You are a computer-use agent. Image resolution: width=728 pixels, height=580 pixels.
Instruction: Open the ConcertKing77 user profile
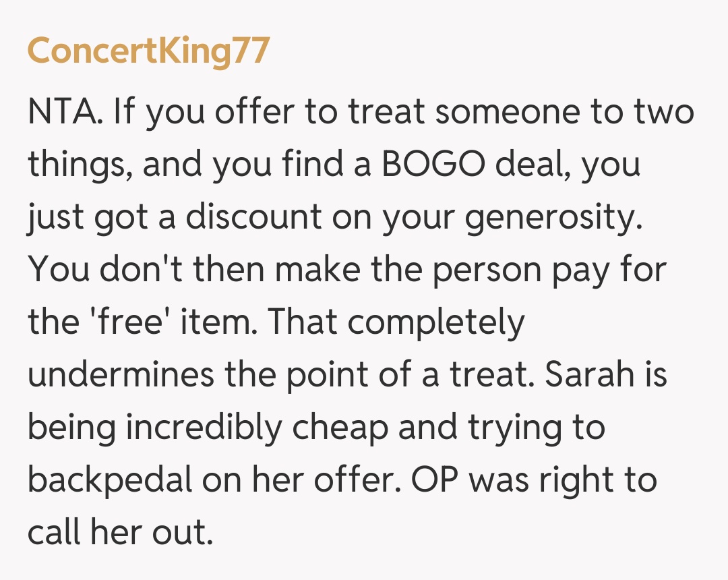(x=148, y=51)
